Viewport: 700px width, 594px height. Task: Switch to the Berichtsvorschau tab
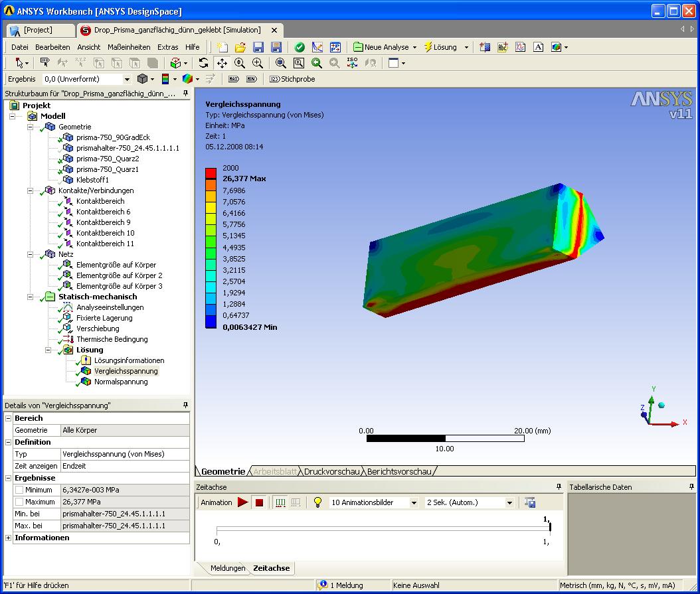click(399, 471)
